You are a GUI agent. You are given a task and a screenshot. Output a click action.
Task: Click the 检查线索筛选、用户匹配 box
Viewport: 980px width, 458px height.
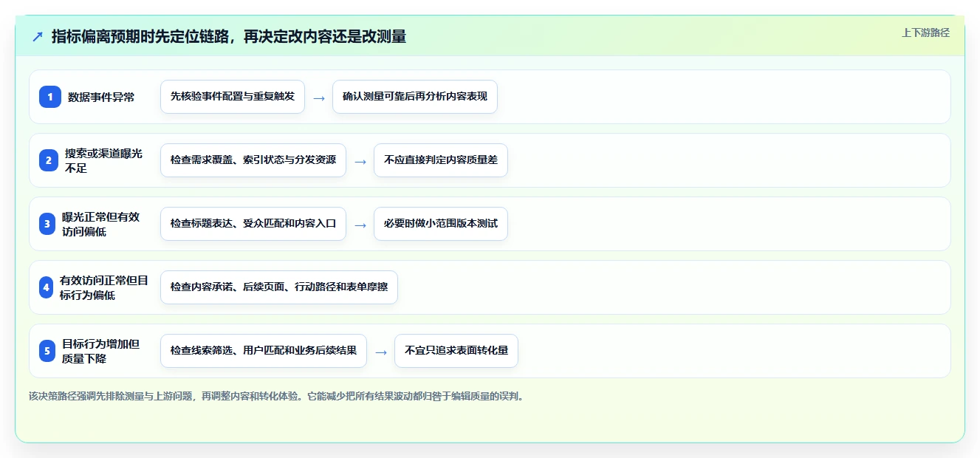tap(264, 351)
